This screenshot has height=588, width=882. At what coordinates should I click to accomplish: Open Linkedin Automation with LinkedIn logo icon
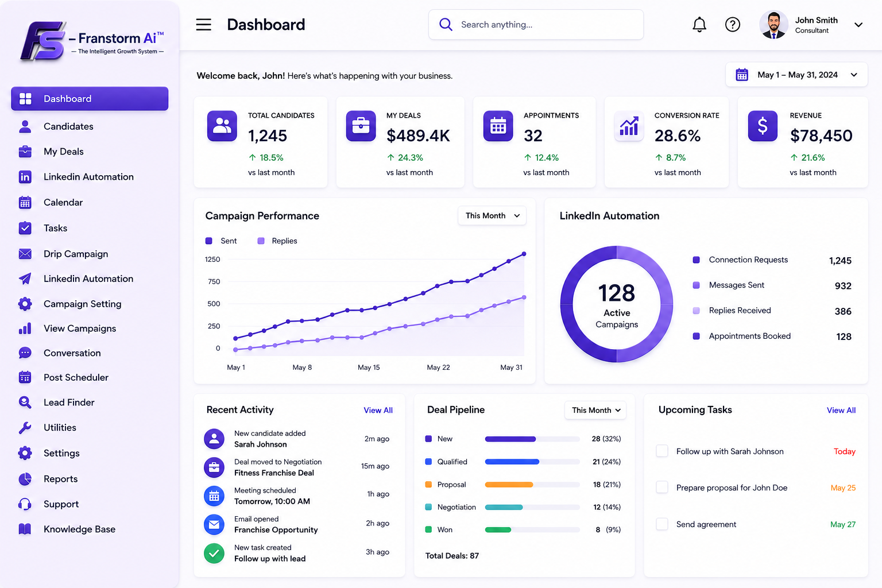tap(88, 177)
